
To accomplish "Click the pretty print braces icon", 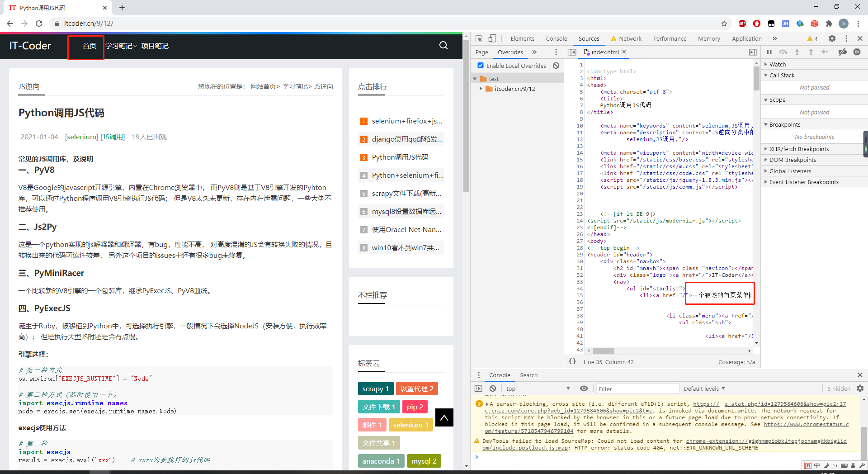I will [572, 361].
